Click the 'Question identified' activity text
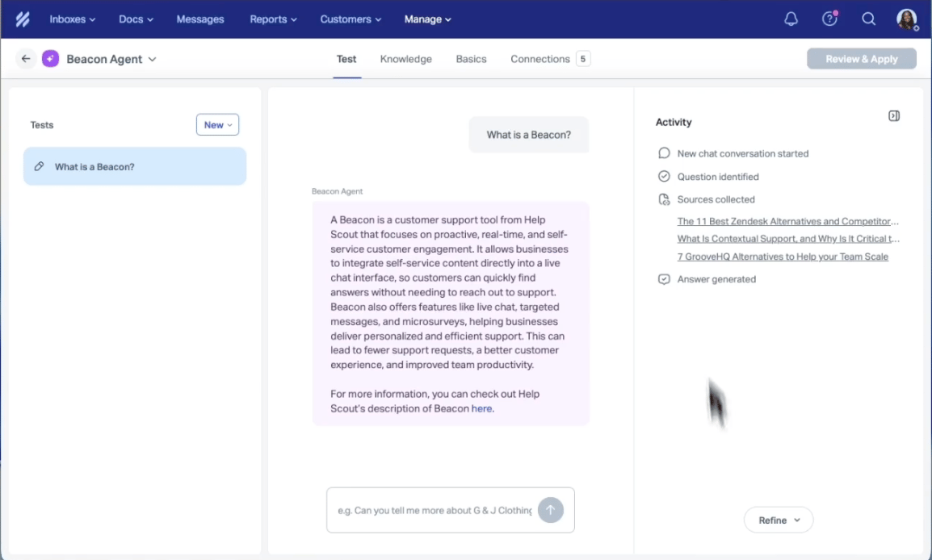The height and width of the screenshot is (560, 932). (718, 177)
